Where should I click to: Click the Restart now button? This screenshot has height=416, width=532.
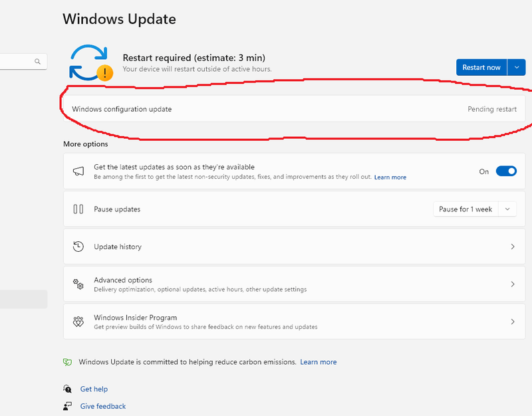click(481, 67)
